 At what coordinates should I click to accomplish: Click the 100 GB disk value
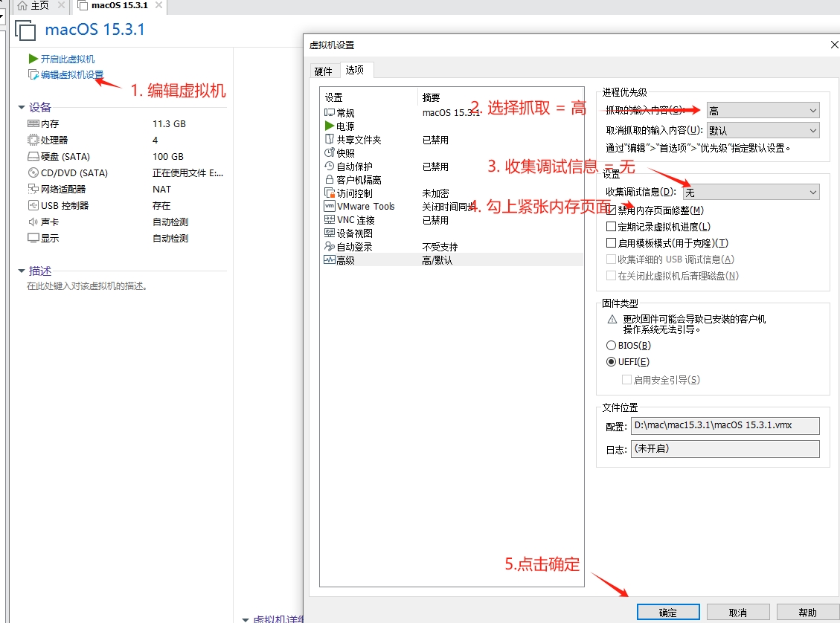coord(168,156)
